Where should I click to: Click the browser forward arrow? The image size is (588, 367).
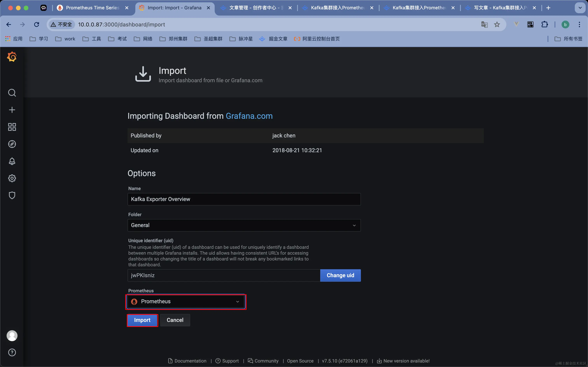pyautogui.click(x=22, y=24)
